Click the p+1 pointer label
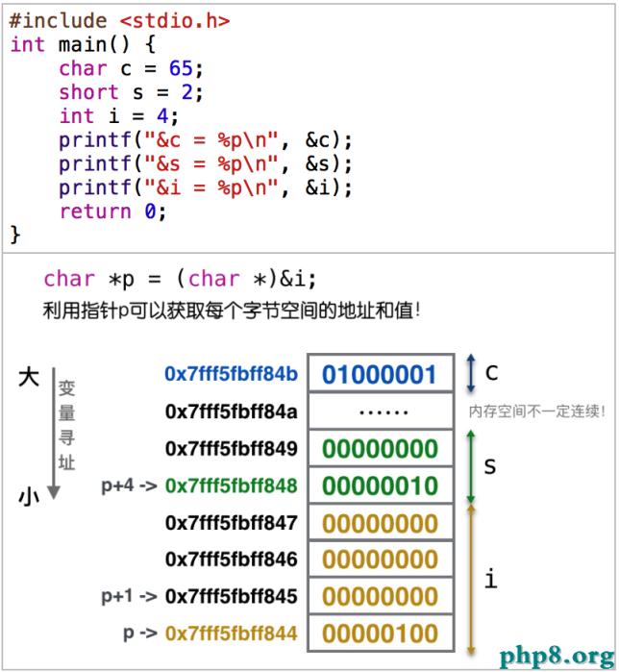This screenshot has height=672, width=619. pos(129,597)
